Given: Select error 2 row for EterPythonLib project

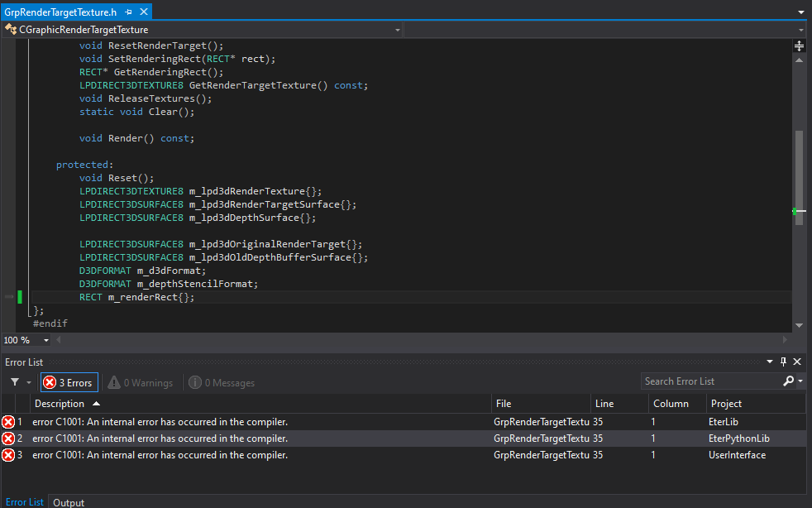Looking at the screenshot, I should [x=404, y=439].
